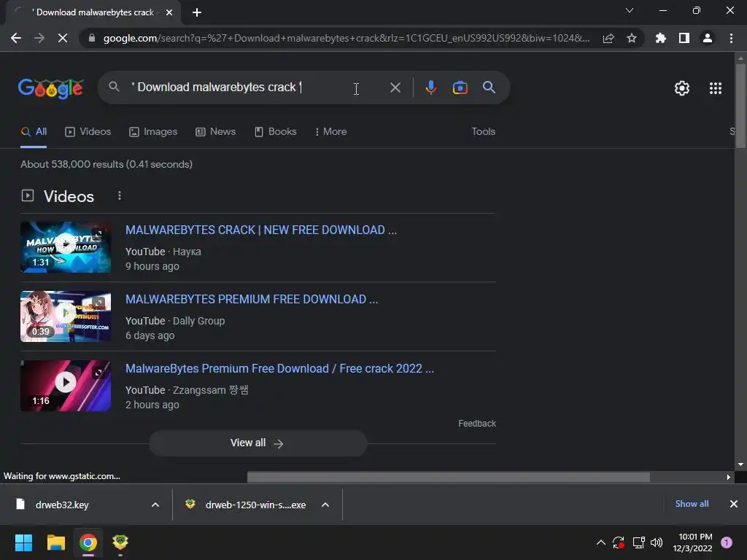
Task: Open Videos section three-dot options
Action: click(x=120, y=195)
